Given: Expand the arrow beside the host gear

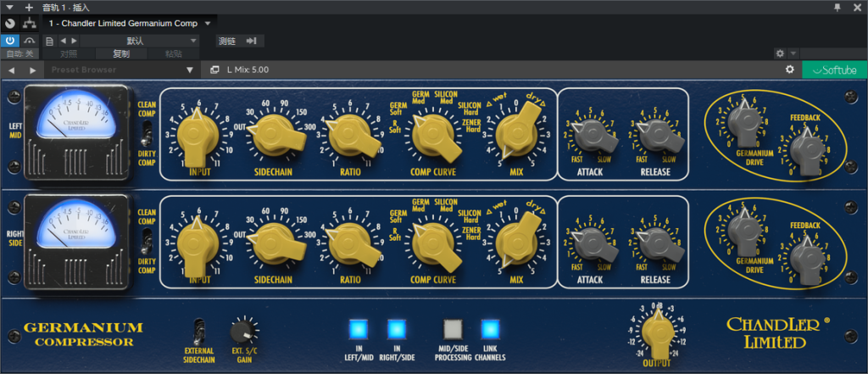Looking at the screenshot, I should click(x=793, y=53).
